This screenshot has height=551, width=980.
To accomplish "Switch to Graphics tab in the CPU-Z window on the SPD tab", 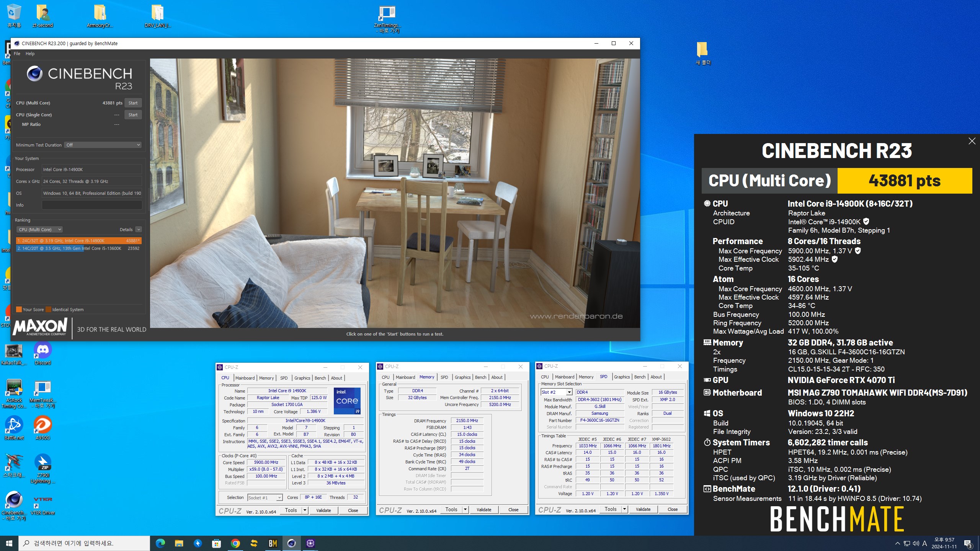I will click(x=622, y=377).
